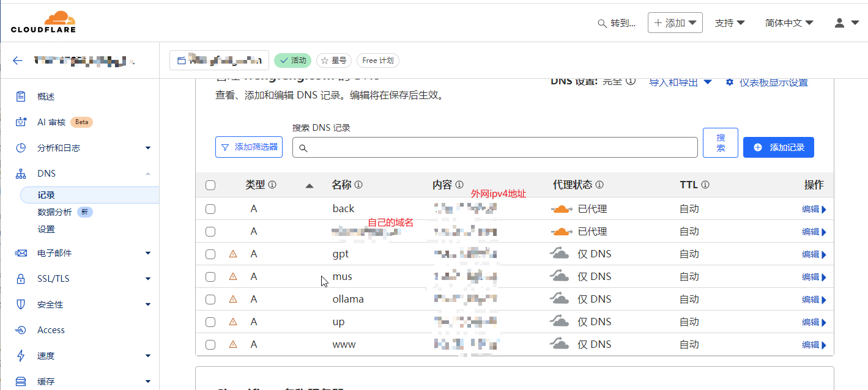This screenshot has height=390, width=868.
Task: Check the box for the up record
Action: click(210, 322)
